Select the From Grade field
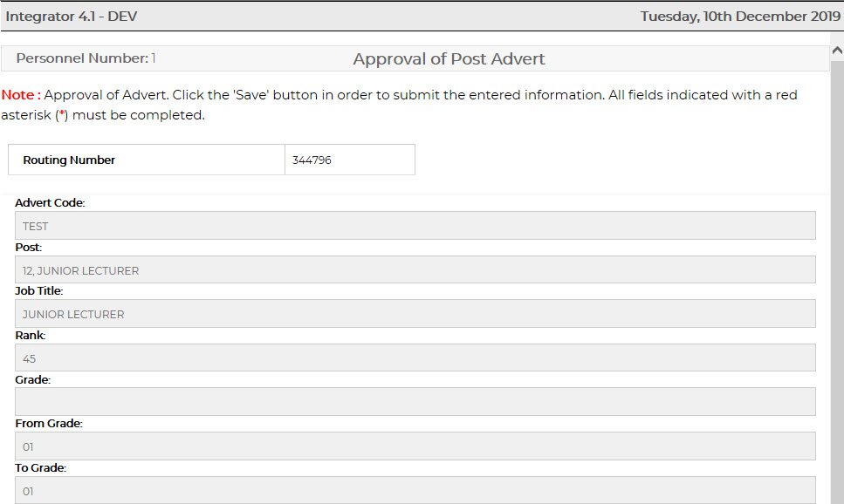 pos(415,446)
